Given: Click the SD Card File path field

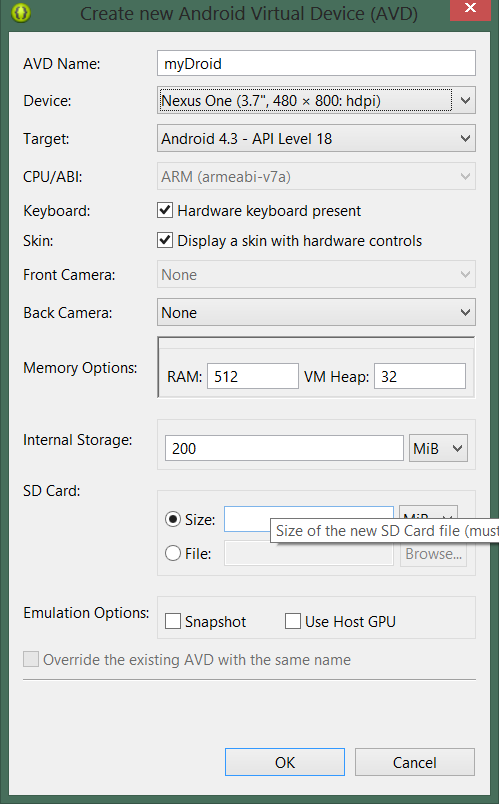Looking at the screenshot, I should 309,553.
